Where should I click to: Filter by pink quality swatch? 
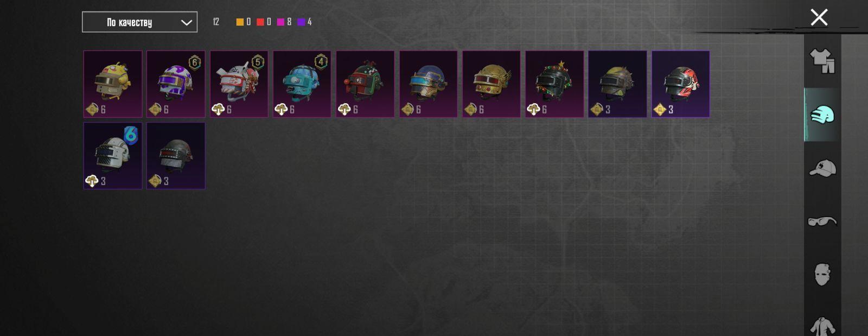pos(280,22)
